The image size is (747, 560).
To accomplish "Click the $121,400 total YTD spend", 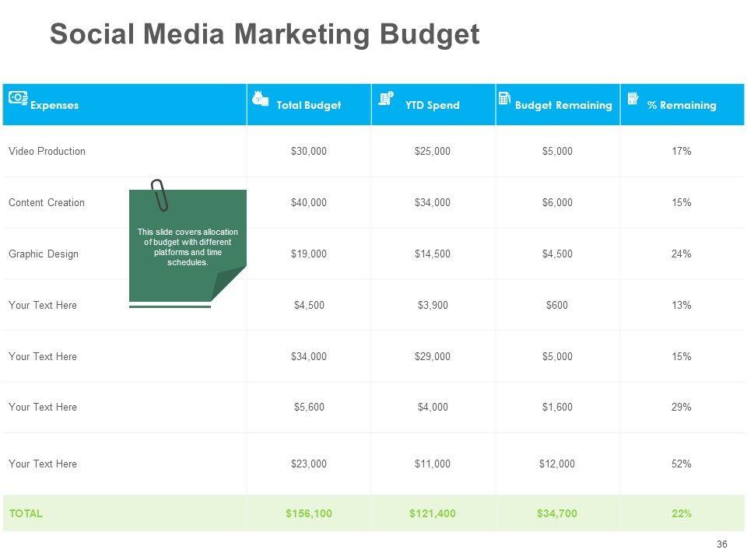I will pyautogui.click(x=433, y=513).
